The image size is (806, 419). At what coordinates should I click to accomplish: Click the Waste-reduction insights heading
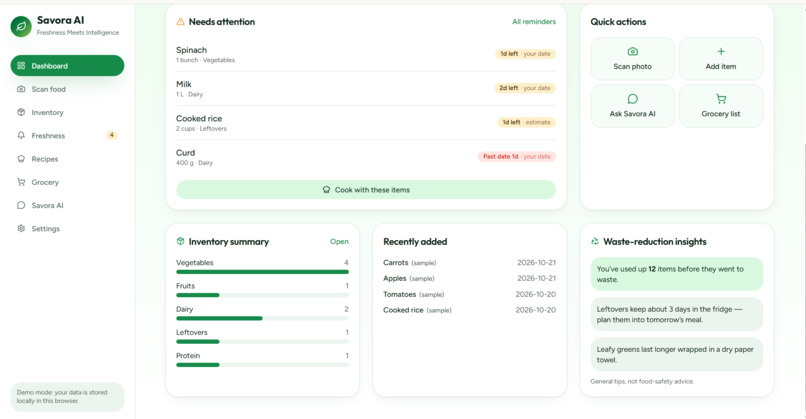pyautogui.click(x=655, y=242)
